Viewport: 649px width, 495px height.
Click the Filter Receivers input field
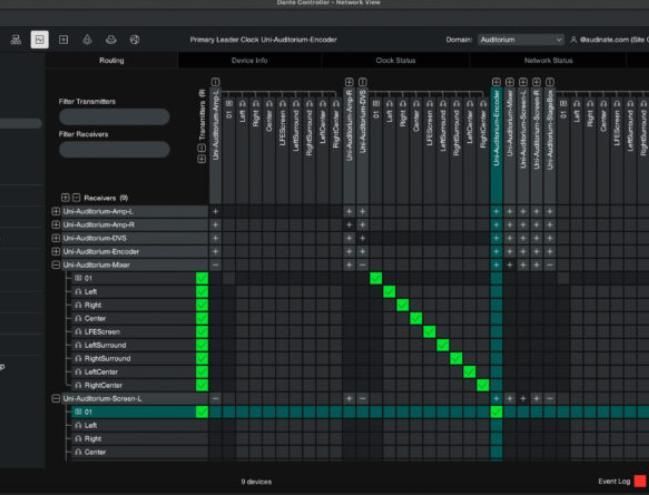tap(114, 150)
